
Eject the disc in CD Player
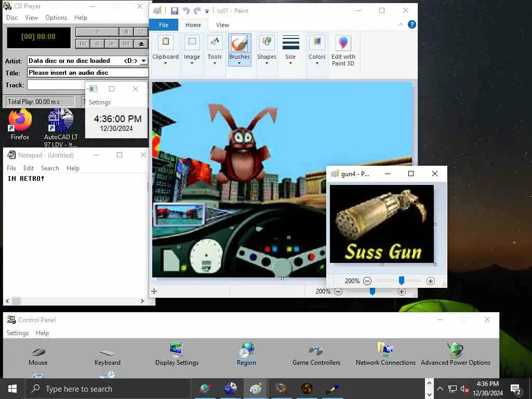[141, 44]
